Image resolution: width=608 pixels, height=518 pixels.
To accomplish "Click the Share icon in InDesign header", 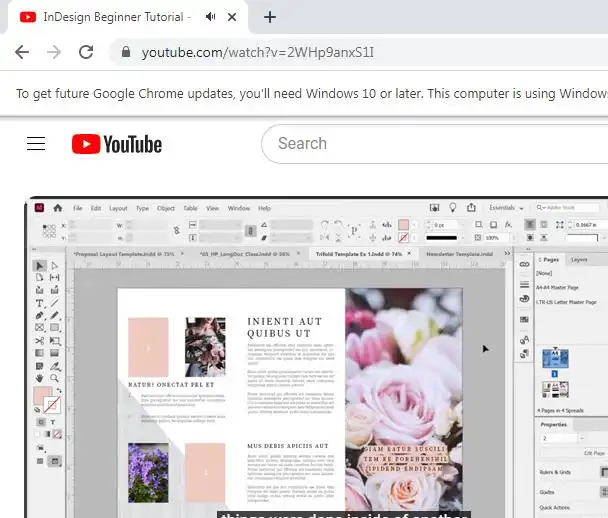I will pos(471,207).
